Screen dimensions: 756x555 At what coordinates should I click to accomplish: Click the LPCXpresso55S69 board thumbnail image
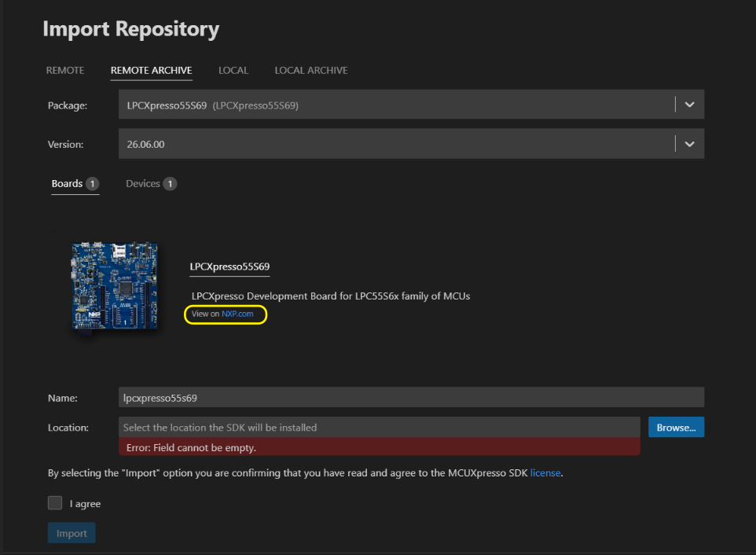tap(115, 286)
